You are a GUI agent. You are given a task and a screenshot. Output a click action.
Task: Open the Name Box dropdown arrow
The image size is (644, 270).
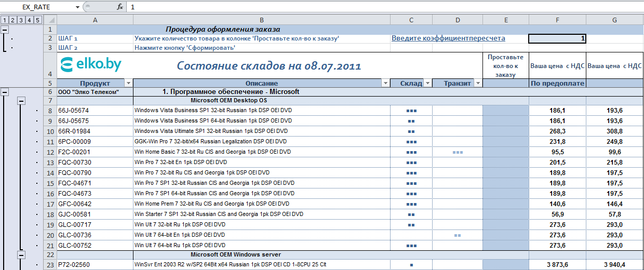[x=77, y=7]
